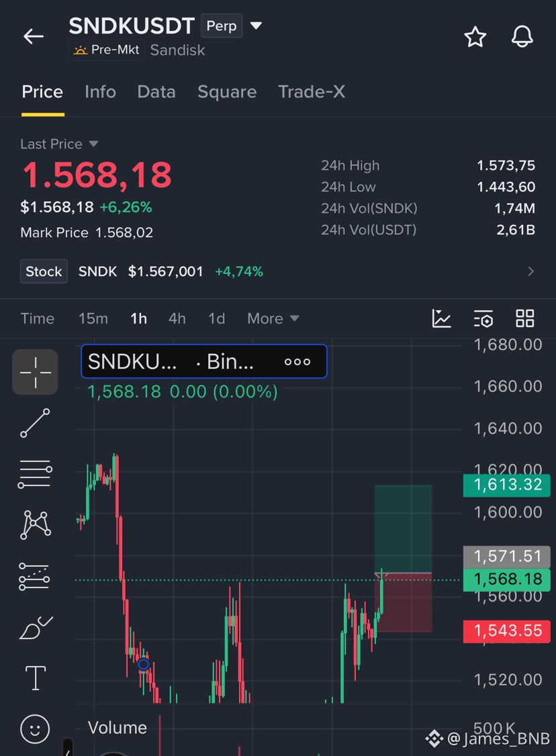
Task: Select the XABCD pattern tool
Action: click(35, 524)
